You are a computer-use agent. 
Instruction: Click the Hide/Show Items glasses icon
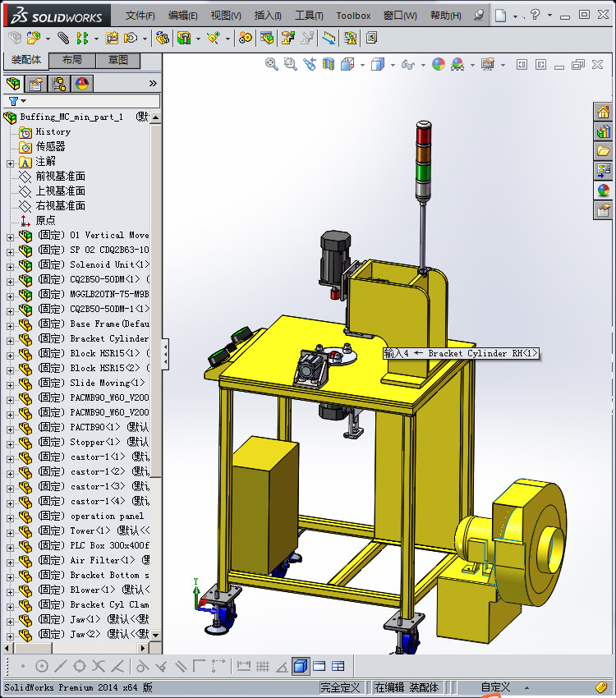tap(407, 65)
